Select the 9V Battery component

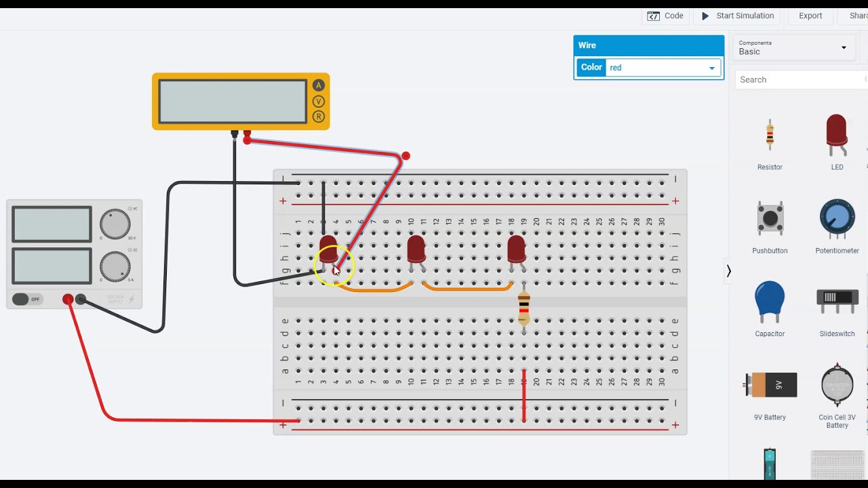770,394
